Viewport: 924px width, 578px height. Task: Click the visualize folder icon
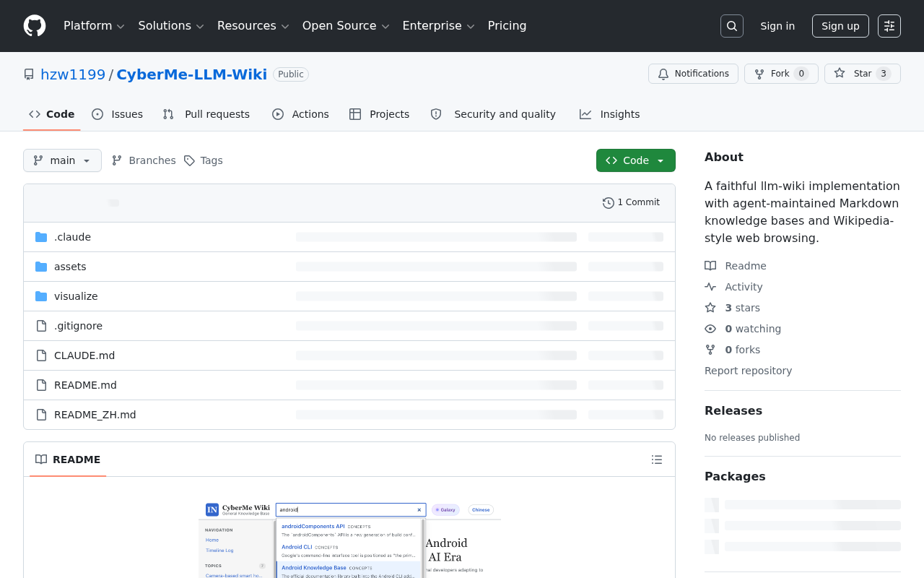pos(41,296)
